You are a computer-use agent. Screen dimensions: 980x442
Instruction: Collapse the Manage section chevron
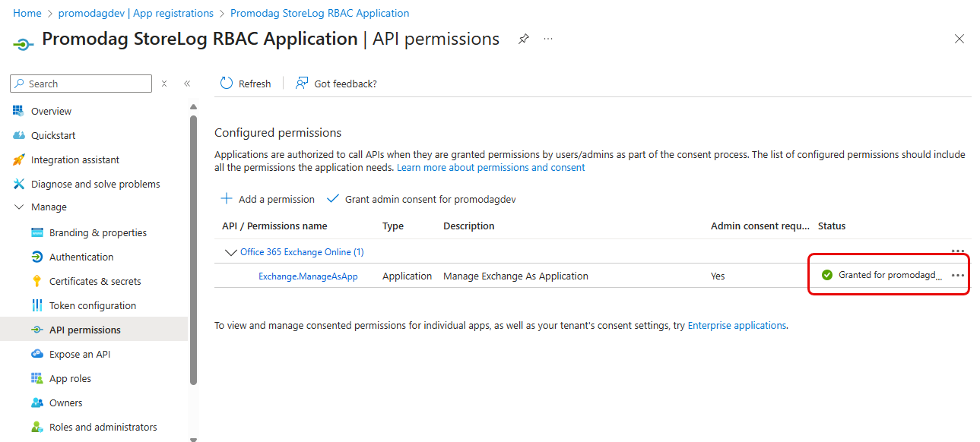(x=18, y=206)
